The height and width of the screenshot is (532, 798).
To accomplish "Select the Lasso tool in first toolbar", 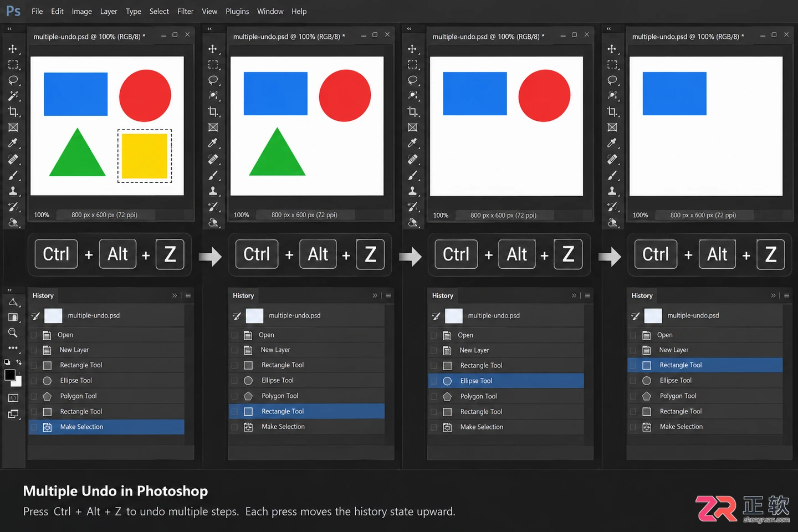I will click(x=13, y=80).
